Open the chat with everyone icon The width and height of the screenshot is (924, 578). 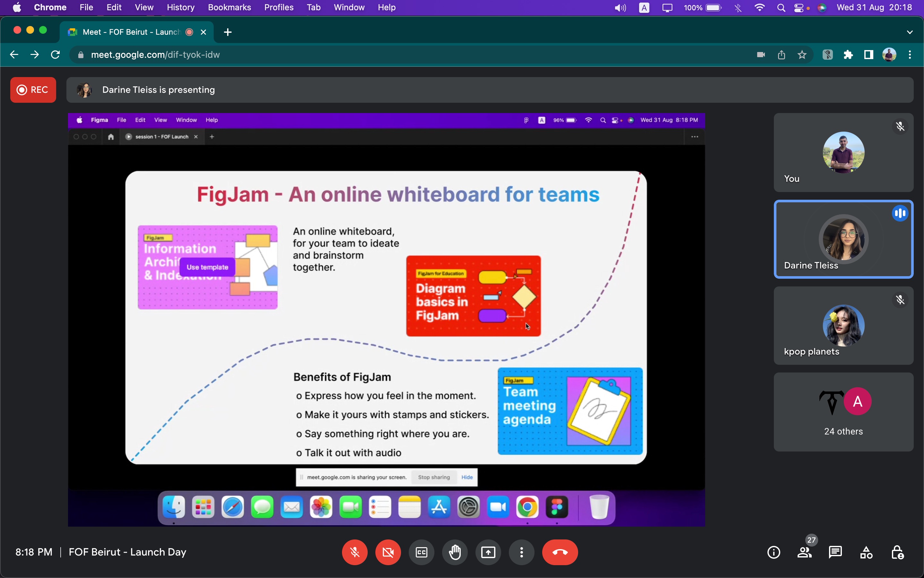tap(835, 552)
